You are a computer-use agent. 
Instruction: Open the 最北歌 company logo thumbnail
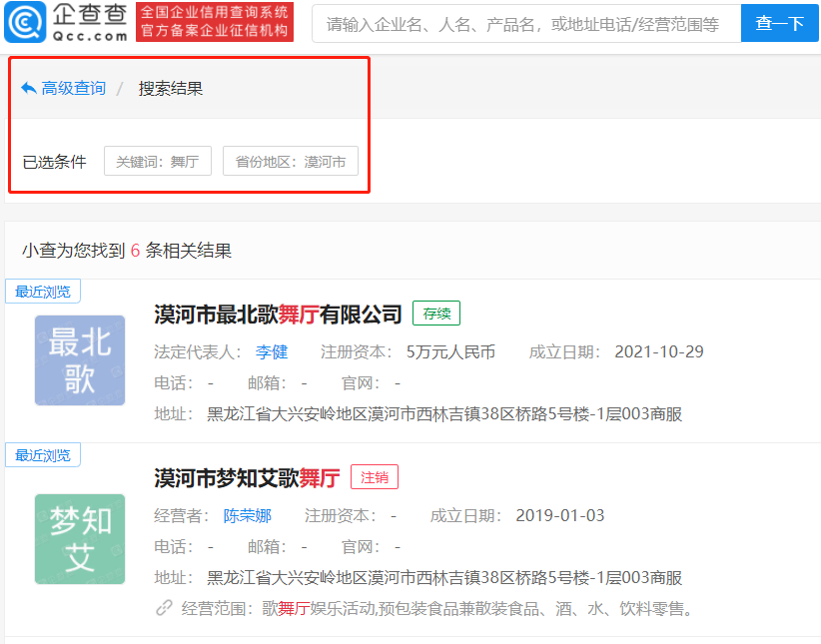coord(80,360)
